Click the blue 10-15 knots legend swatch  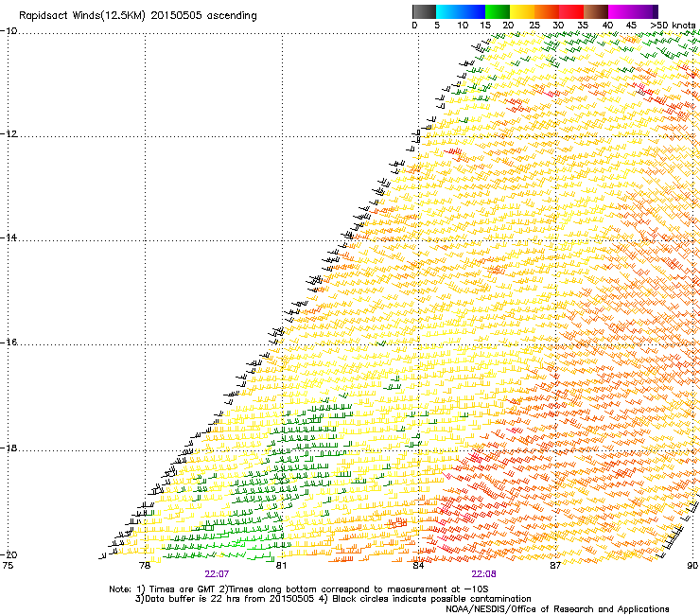click(x=473, y=11)
